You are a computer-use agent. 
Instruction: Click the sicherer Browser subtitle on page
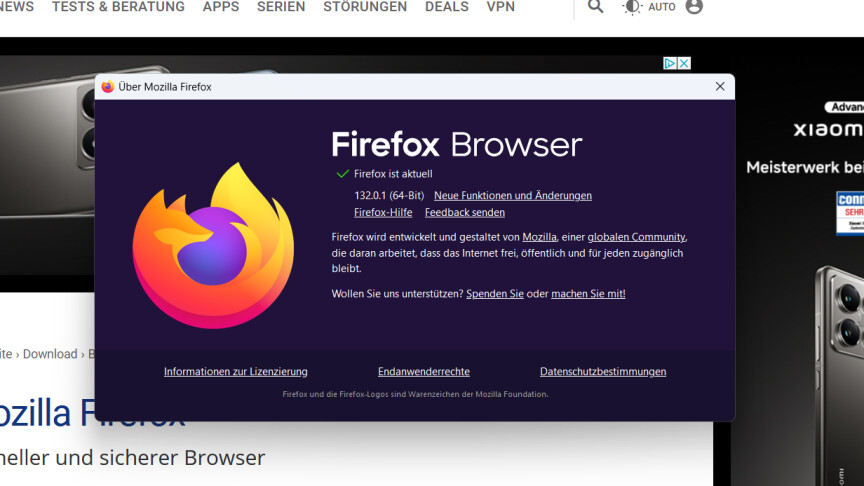[x=132, y=457]
